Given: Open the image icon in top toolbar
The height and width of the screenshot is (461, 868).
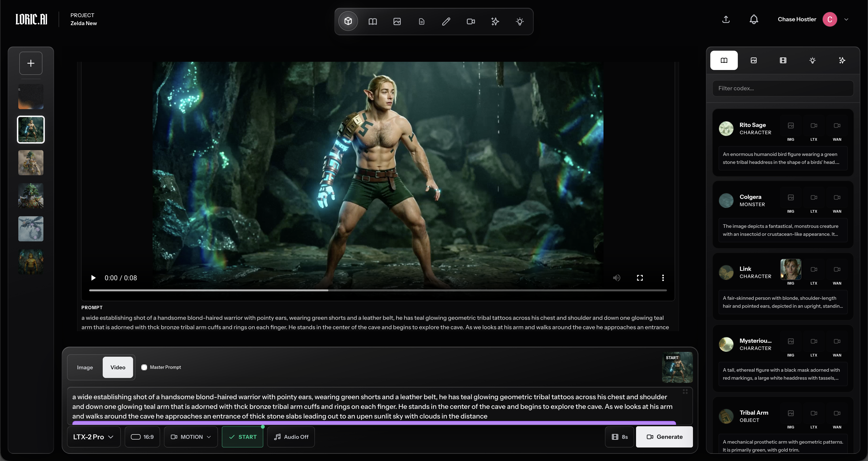Looking at the screenshot, I should [397, 21].
